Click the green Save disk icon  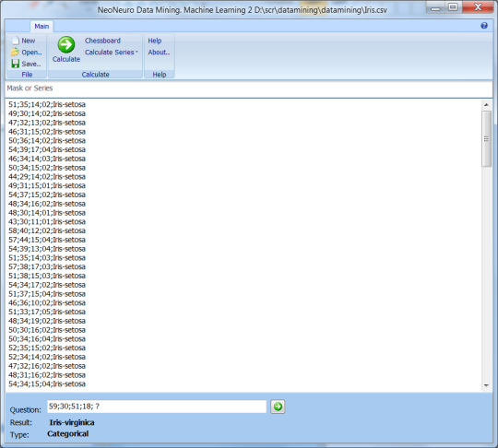click(16, 64)
